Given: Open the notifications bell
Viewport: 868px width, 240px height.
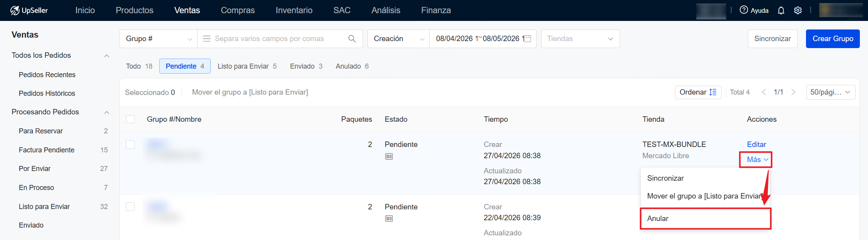Looking at the screenshot, I should pyautogui.click(x=781, y=10).
